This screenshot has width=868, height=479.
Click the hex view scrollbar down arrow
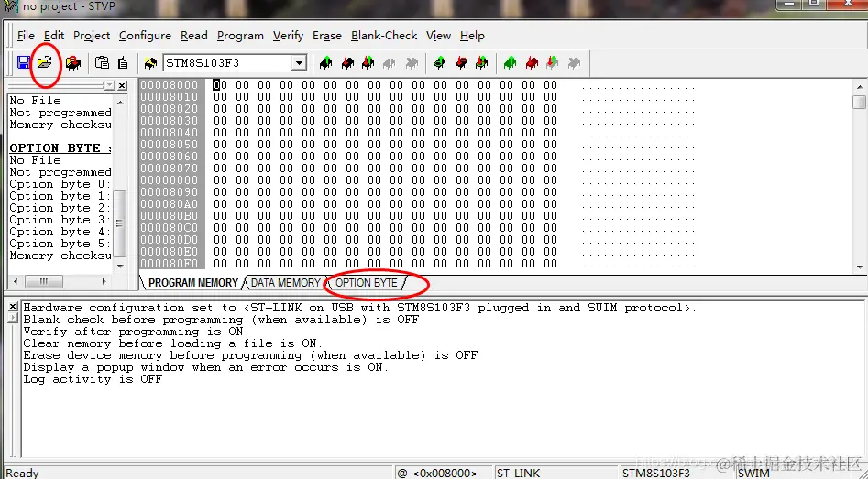click(x=860, y=267)
